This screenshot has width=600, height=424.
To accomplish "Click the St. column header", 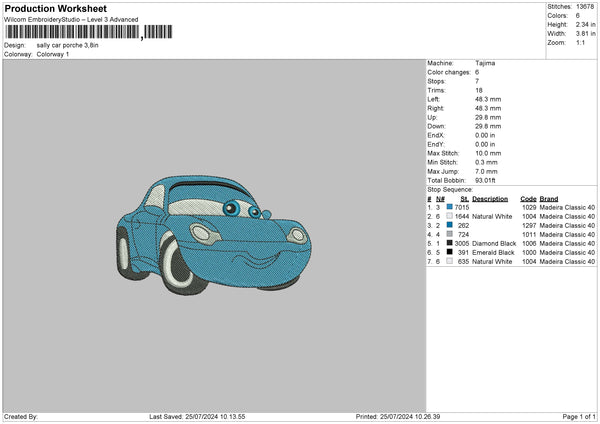I will pyautogui.click(x=465, y=197).
